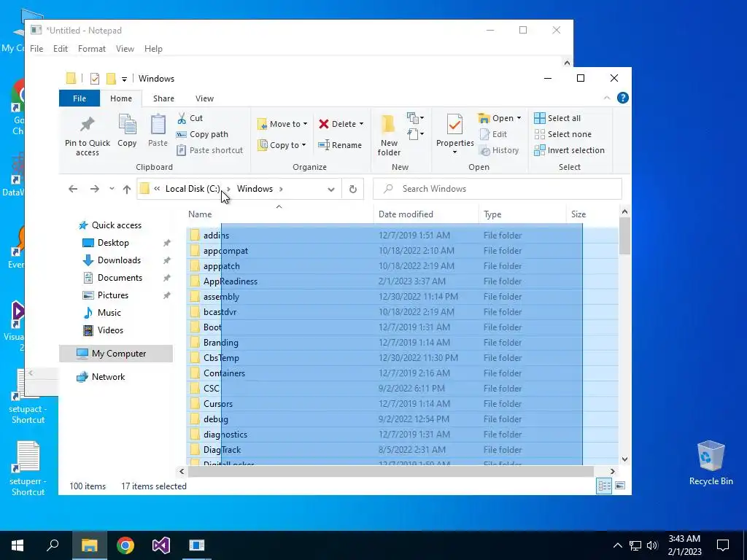Viewport: 747px width, 560px height.
Task: Open the Recycle Bin on desktop
Action: coord(711,463)
